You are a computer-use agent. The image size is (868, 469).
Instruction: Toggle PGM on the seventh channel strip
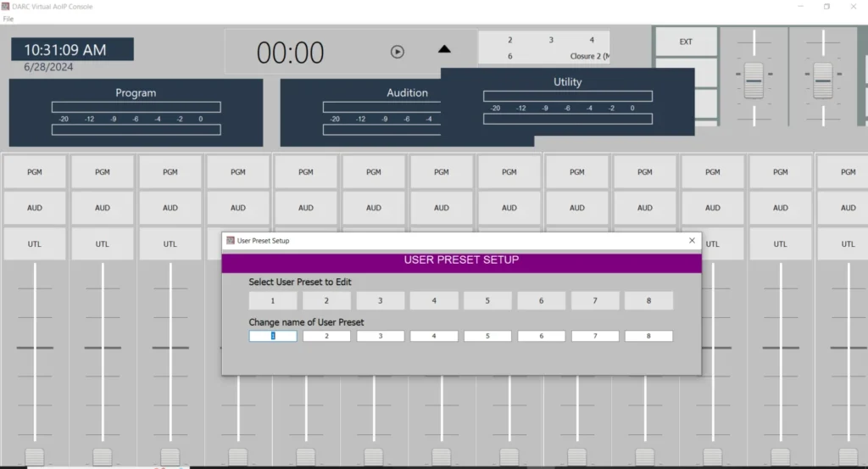[441, 172]
